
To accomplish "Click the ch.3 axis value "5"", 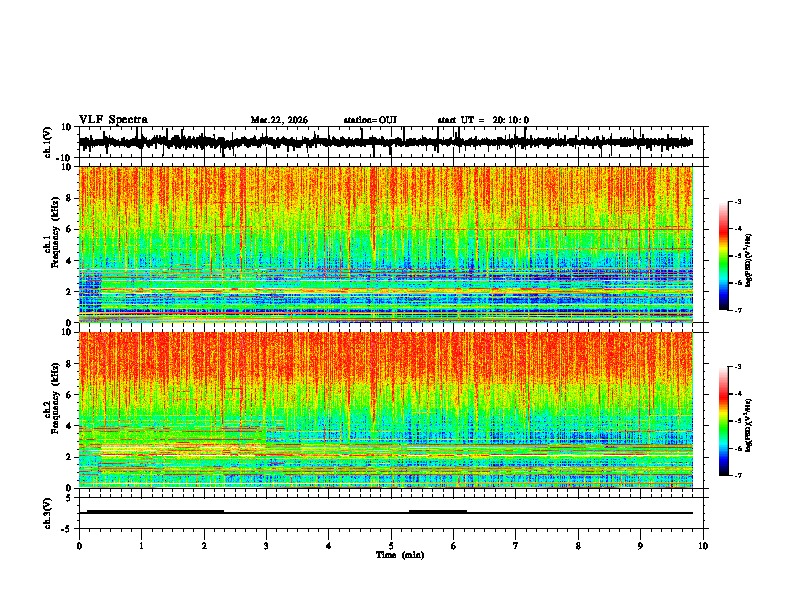I will pos(69,497).
